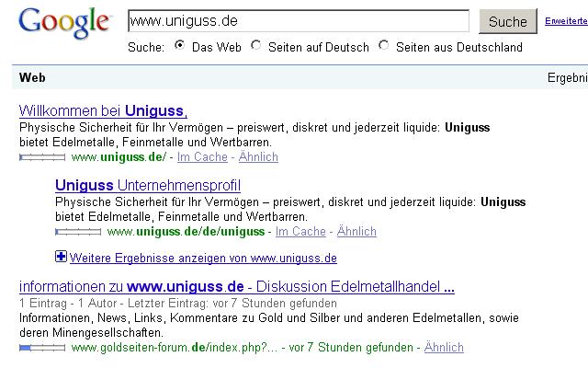Viewport: 588px width, 368px height.
Task: Click the Web tab label
Action: tap(32, 77)
